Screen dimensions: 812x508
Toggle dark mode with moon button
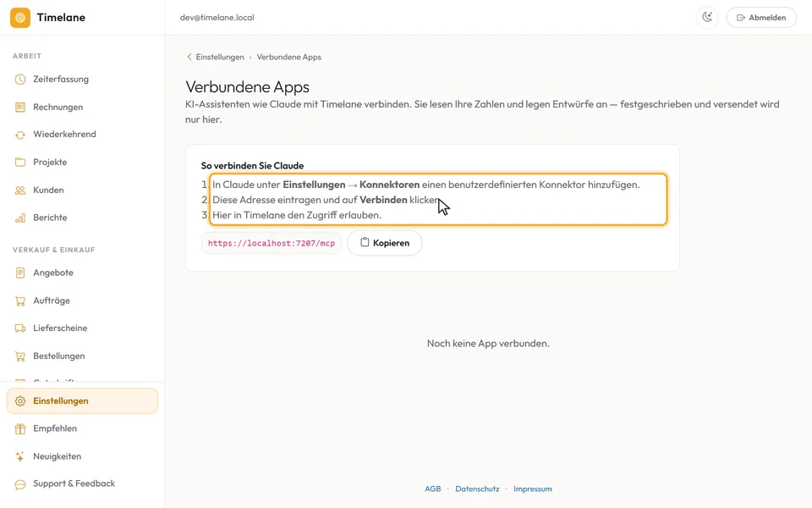pyautogui.click(x=707, y=18)
